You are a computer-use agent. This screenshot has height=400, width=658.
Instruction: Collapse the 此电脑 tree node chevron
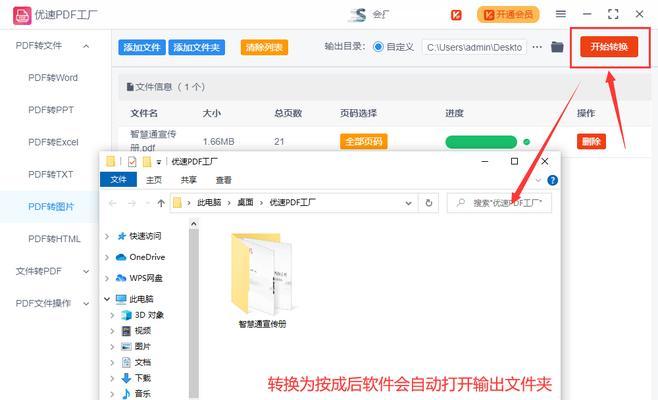[107, 299]
